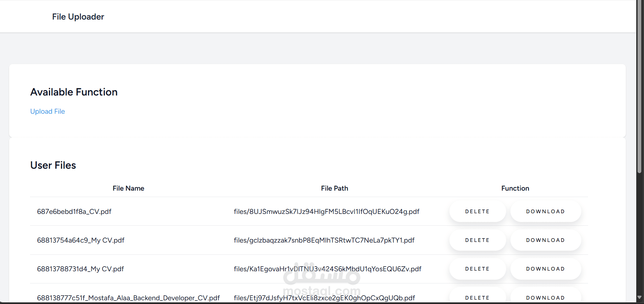
Task: Select file name 687e6bebd1f8a_CV.pdf
Action: (x=74, y=212)
